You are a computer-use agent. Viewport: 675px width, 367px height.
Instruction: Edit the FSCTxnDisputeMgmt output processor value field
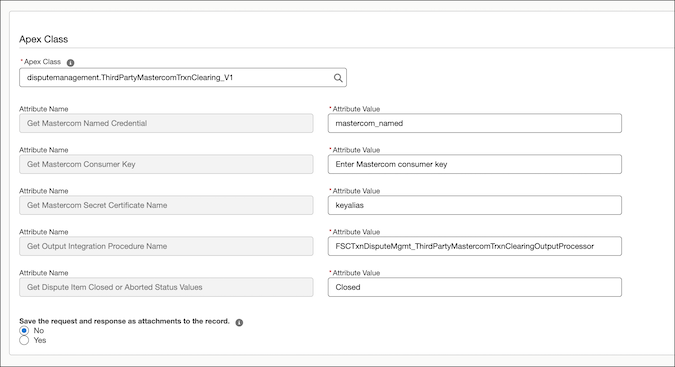pos(474,246)
